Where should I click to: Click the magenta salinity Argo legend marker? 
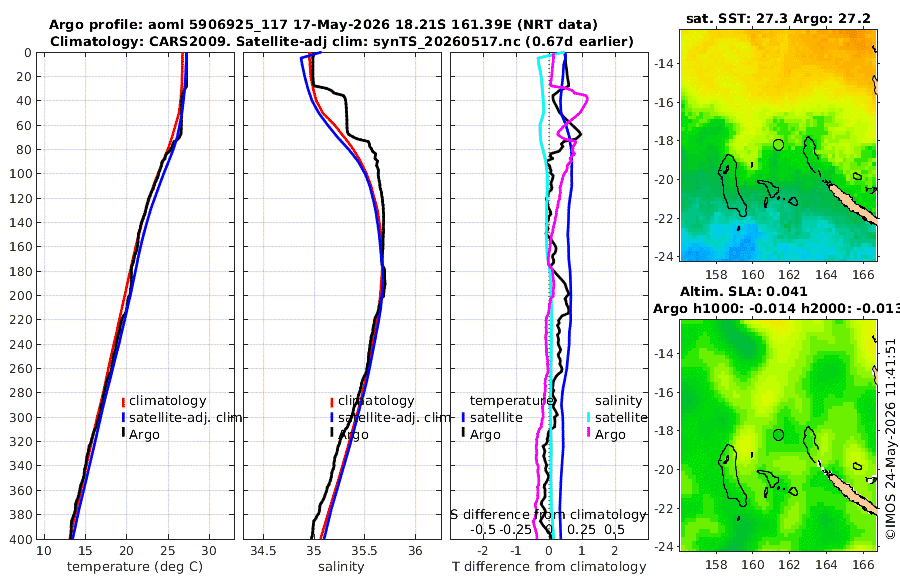[589, 433]
